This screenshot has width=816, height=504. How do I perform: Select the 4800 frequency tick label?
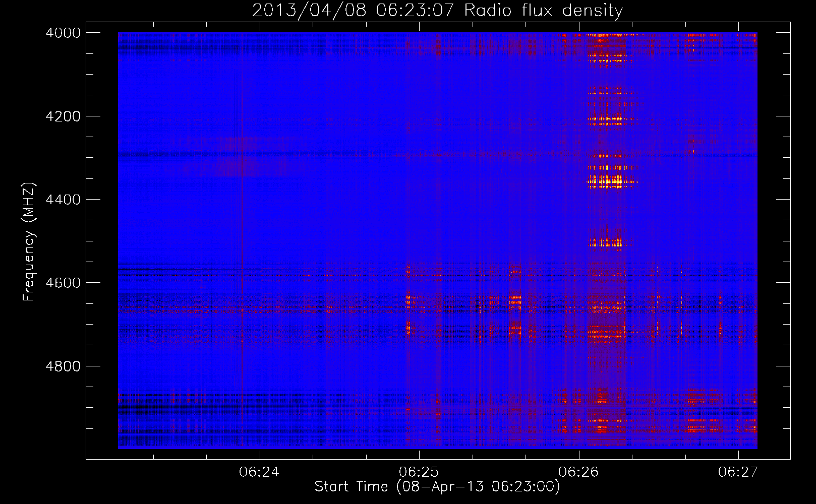click(x=63, y=366)
